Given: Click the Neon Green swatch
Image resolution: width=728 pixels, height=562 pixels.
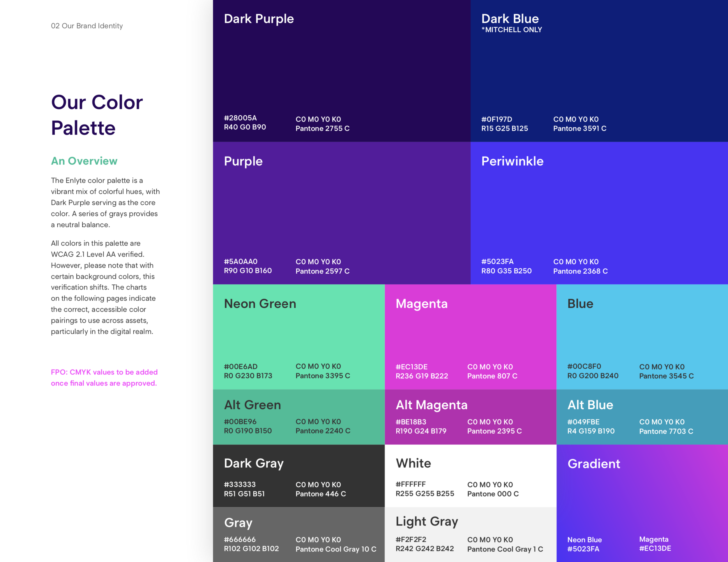Looking at the screenshot, I should click(x=299, y=336).
